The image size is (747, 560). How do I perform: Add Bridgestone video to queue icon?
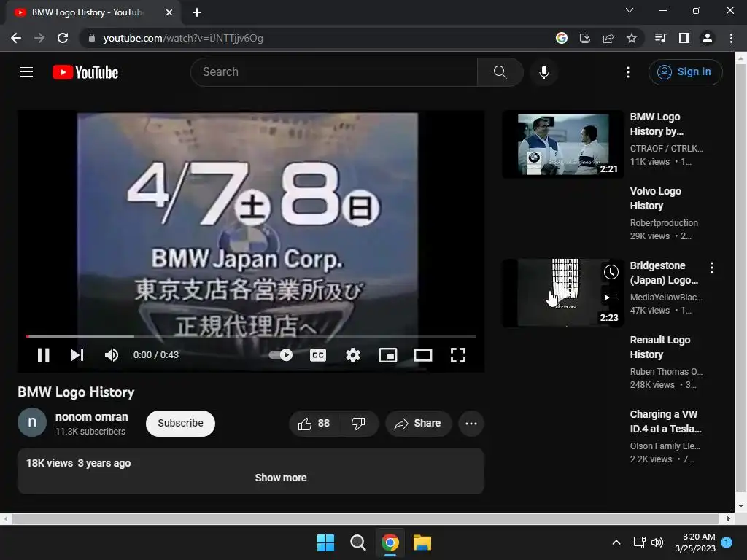611,296
